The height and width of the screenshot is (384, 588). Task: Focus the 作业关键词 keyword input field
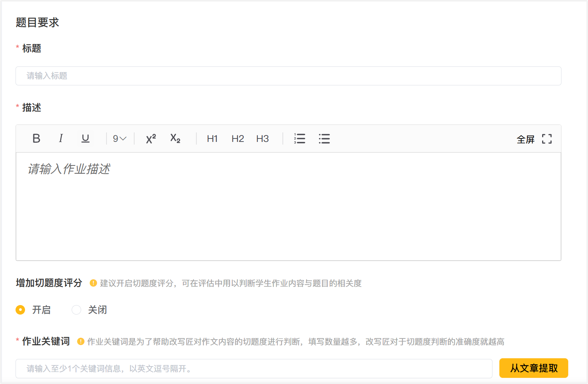(x=254, y=368)
